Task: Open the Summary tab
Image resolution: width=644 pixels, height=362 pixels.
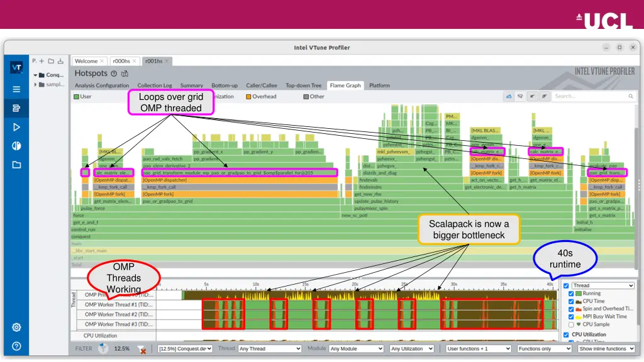Action: point(191,85)
